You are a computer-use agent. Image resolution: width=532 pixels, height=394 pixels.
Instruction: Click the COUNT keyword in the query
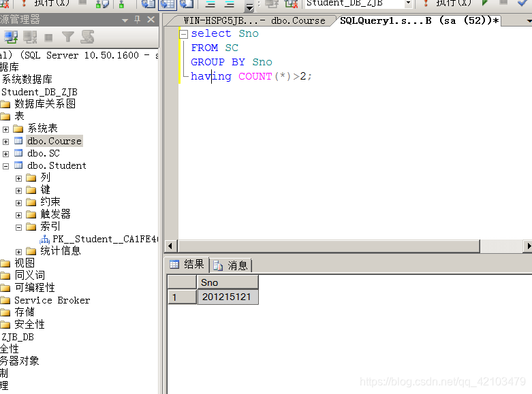[255, 76]
